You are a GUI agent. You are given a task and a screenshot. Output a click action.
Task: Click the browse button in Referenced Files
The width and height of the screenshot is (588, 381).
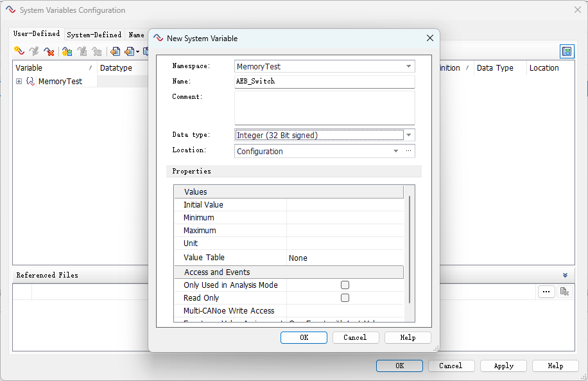pyautogui.click(x=546, y=292)
